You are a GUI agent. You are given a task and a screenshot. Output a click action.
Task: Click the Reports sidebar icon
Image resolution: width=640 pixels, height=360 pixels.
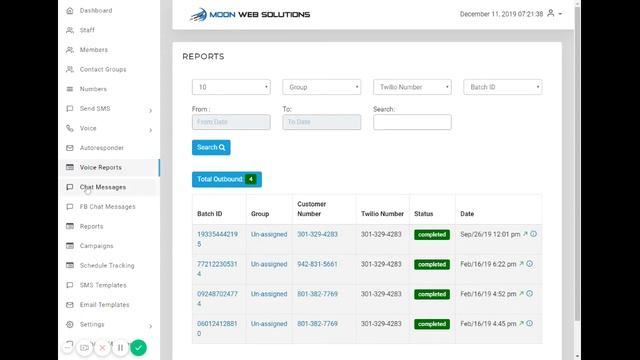pos(70,226)
